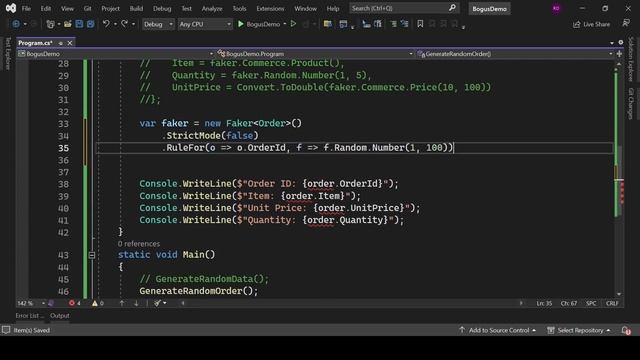Image resolution: width=640 pixels, height=360 pixels.
Task: Click the warnings indicator showing 0
Action: 98,303
